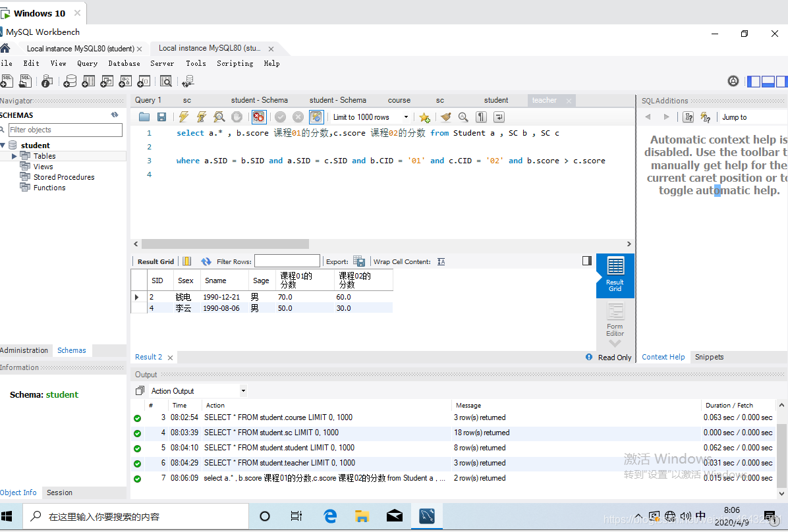Open the find panel magnifier icon
Image resolution: width=788 pixels, height=532 pixels.
(463, 117)
